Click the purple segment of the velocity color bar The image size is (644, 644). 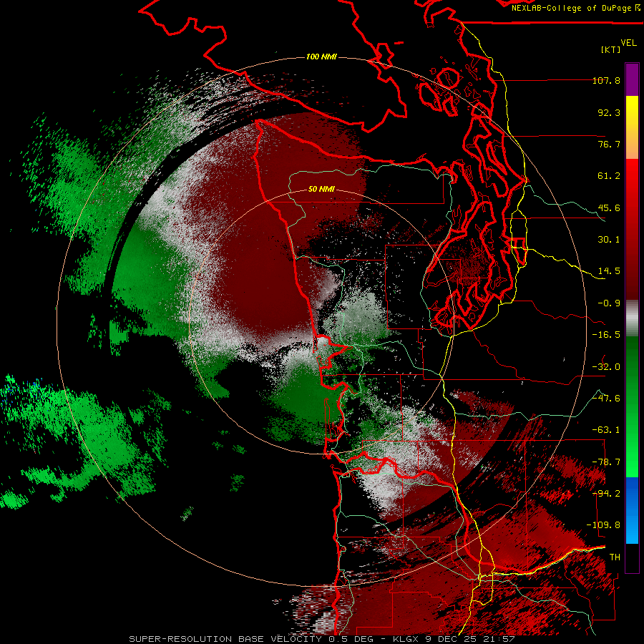pos(632,80)
